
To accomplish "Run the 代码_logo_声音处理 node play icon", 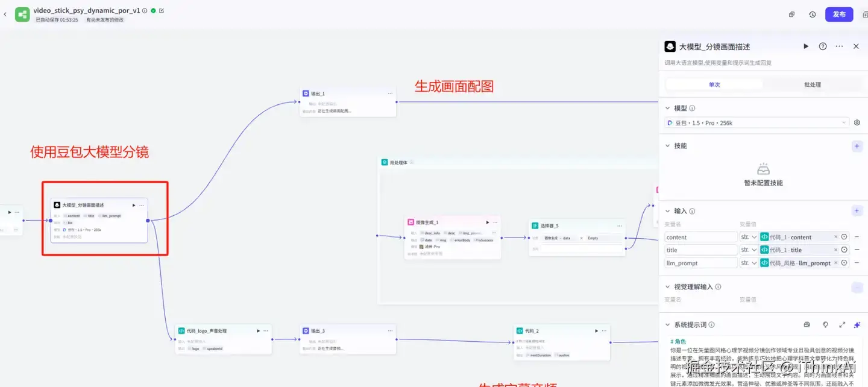I will click(x=258, y=331).
